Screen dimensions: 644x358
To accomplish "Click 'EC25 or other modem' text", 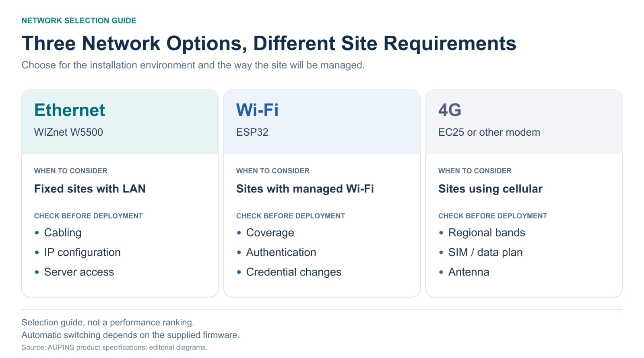I will (489, 132).
